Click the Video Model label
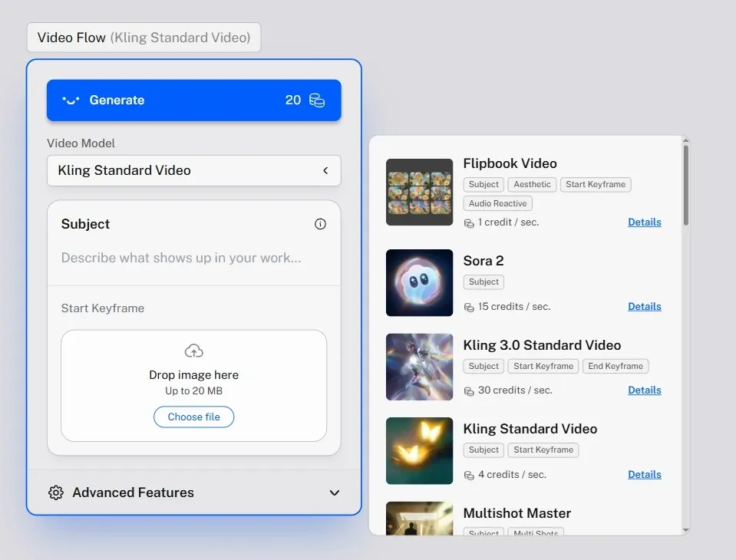The height and width of the screenshot is (560, 736). (81, 143)
